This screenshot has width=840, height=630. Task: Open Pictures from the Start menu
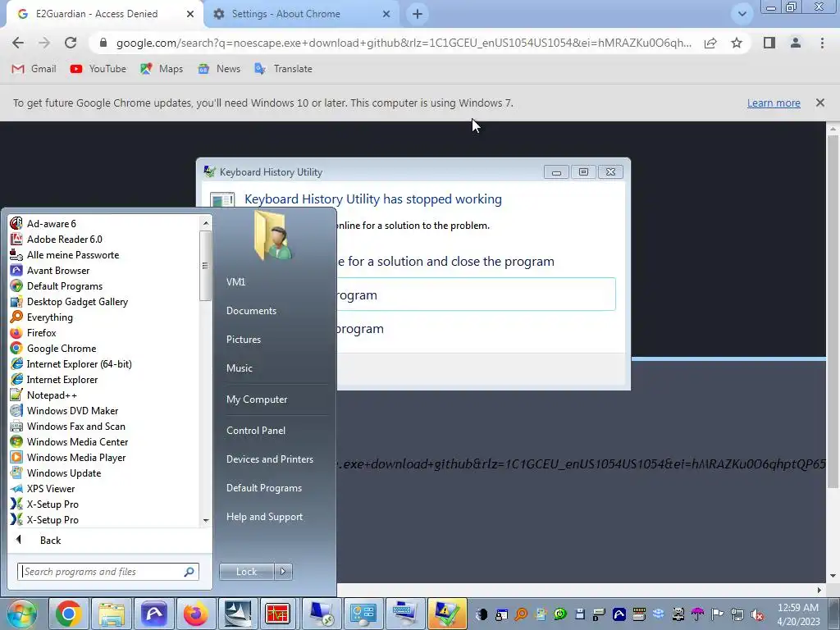243,339
